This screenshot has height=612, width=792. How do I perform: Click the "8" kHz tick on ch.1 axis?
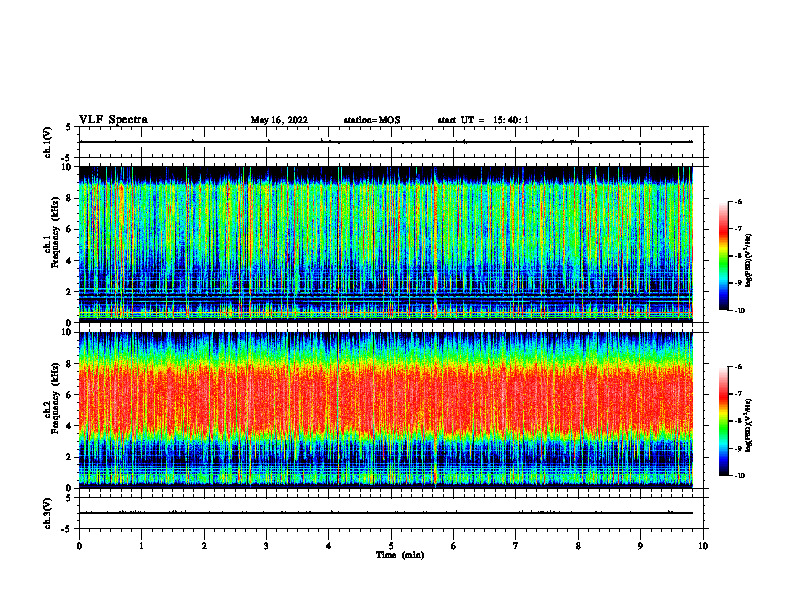[70, 198]
